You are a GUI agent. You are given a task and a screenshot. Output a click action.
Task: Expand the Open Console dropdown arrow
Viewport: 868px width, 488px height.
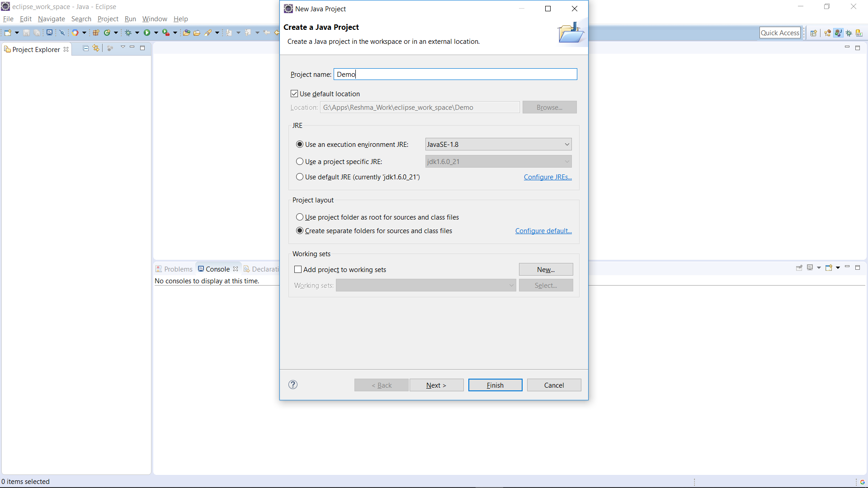click(x=838, y=267)
